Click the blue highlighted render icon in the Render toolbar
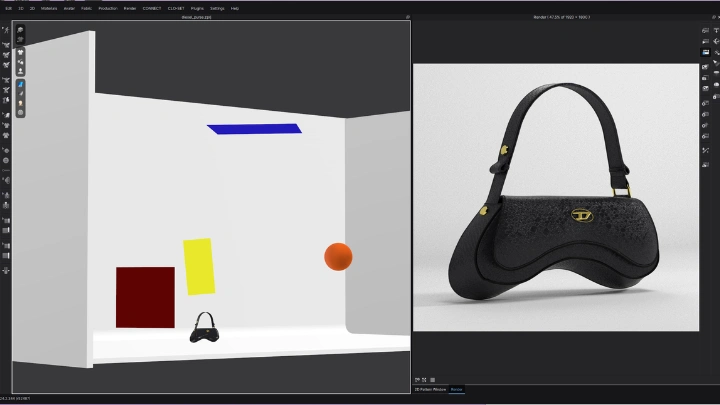This screenshot has width=720, height=405. coord(706,52)
